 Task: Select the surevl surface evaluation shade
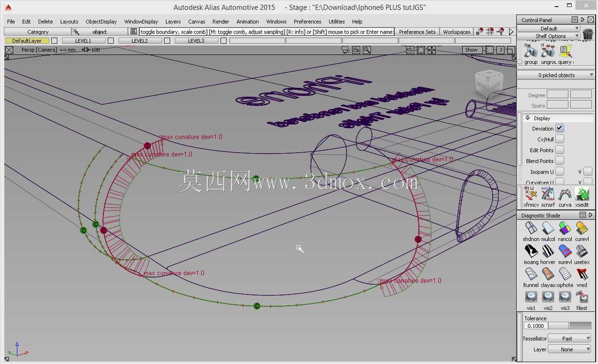point(565,251)
